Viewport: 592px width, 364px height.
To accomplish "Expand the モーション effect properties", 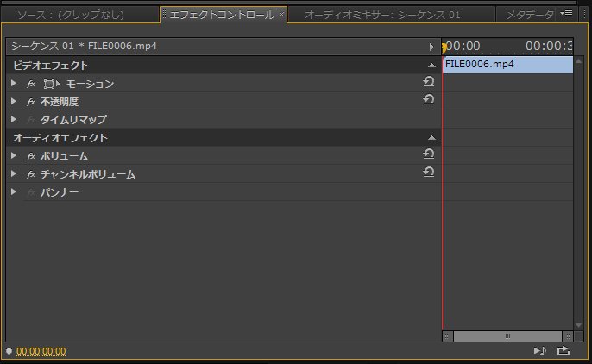I will coord(14,83).
